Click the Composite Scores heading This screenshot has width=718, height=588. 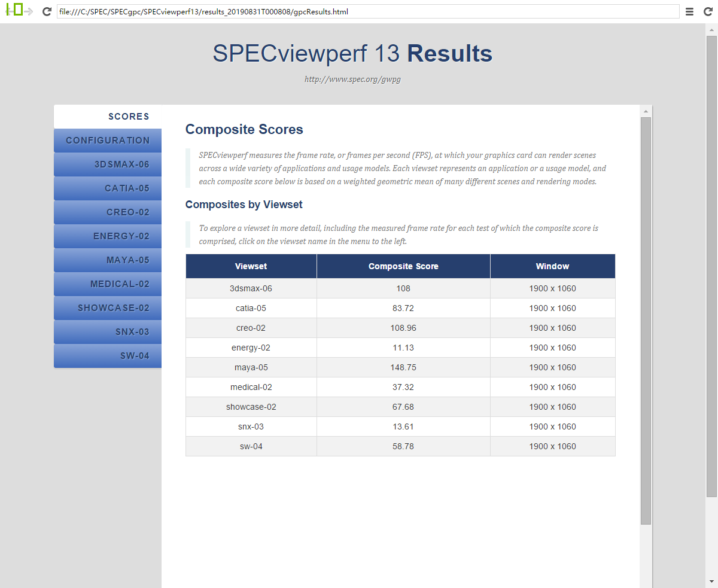pos(244,130)
